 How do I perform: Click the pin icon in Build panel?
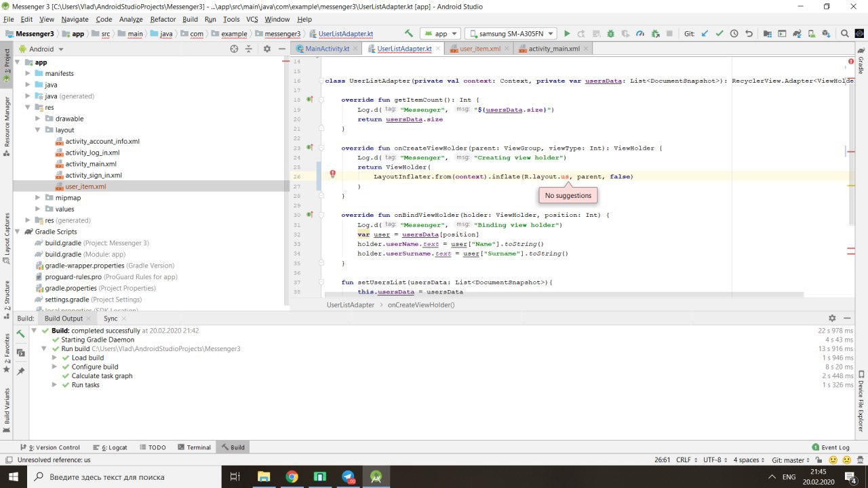tap(20, 371)
